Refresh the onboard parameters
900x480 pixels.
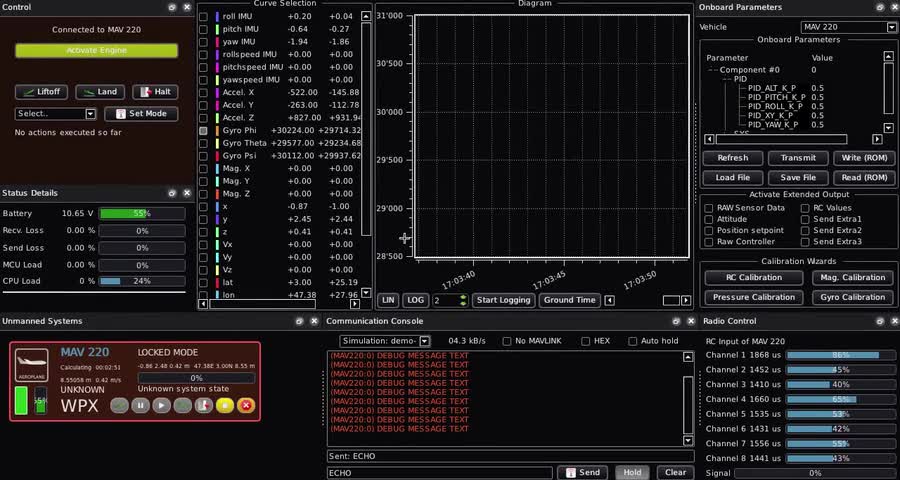(733, 158)
